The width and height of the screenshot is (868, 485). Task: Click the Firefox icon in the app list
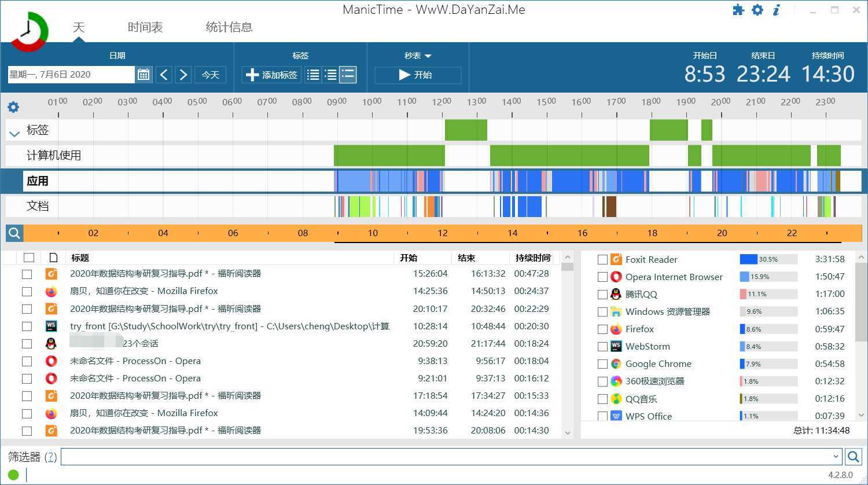[616, 329]
